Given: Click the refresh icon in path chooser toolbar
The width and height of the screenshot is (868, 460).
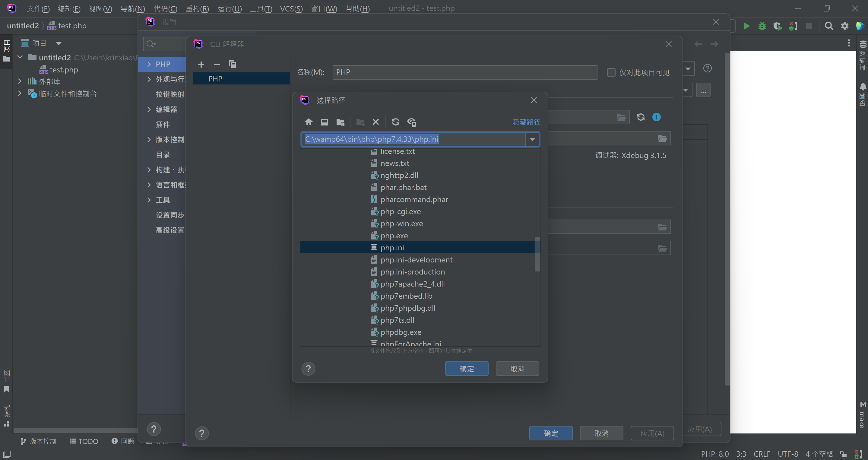Looking at the screenshot, I should click(x=396, y=122).
